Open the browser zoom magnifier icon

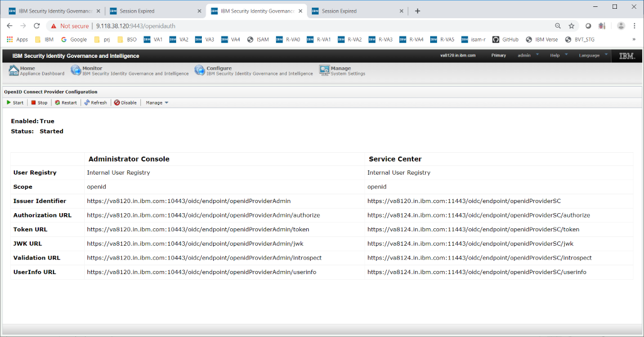coord(558,26)
